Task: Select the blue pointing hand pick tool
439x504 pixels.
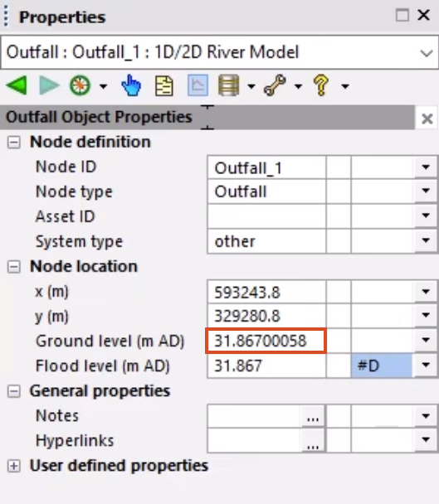Action: 131,85
